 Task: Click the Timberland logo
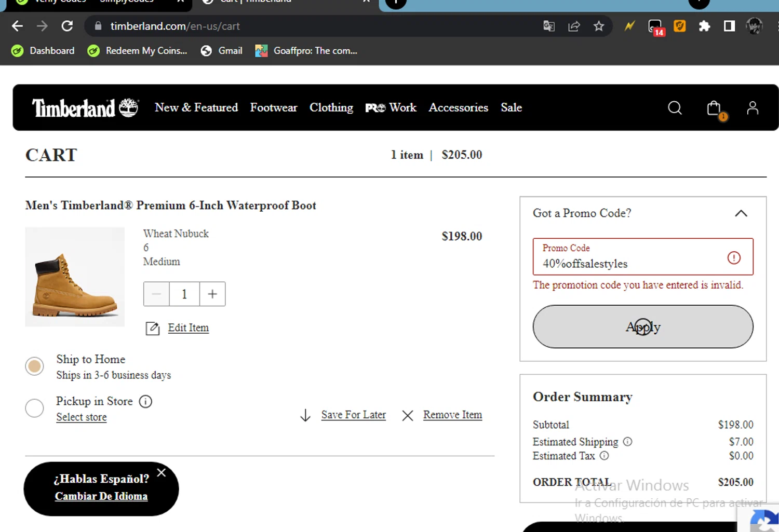85,108
